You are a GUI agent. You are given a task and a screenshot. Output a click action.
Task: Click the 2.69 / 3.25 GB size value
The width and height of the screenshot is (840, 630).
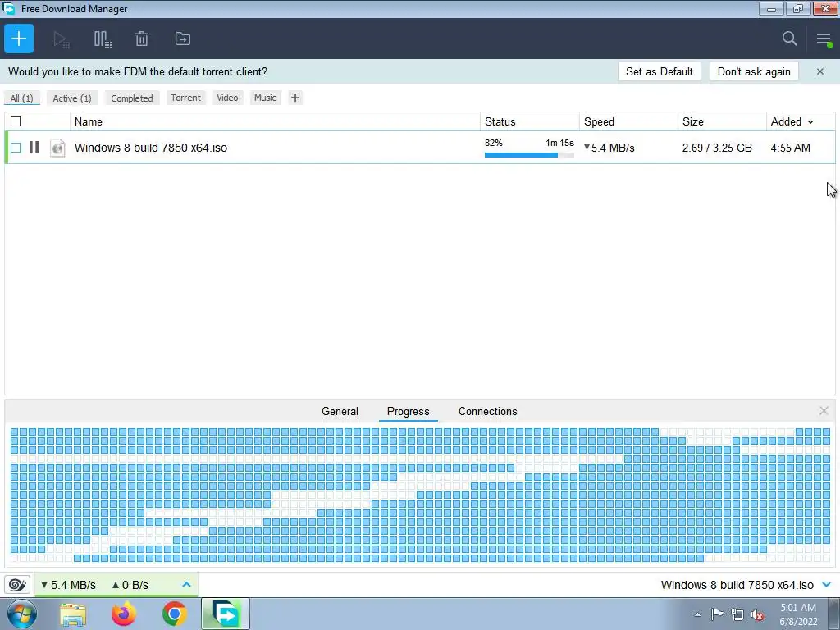pyautogui.click(x=717, y=148)
